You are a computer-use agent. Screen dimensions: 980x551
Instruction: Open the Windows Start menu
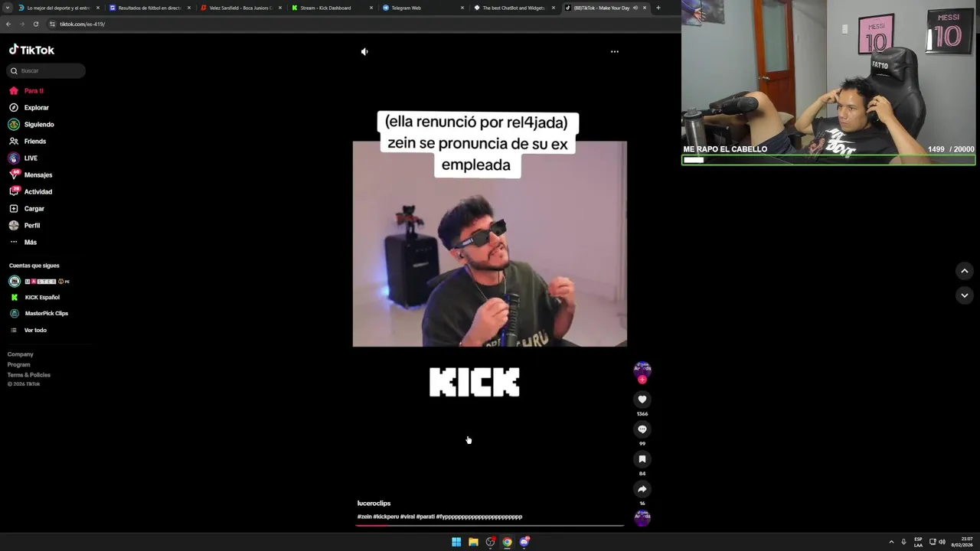click(x=456, y=542)
